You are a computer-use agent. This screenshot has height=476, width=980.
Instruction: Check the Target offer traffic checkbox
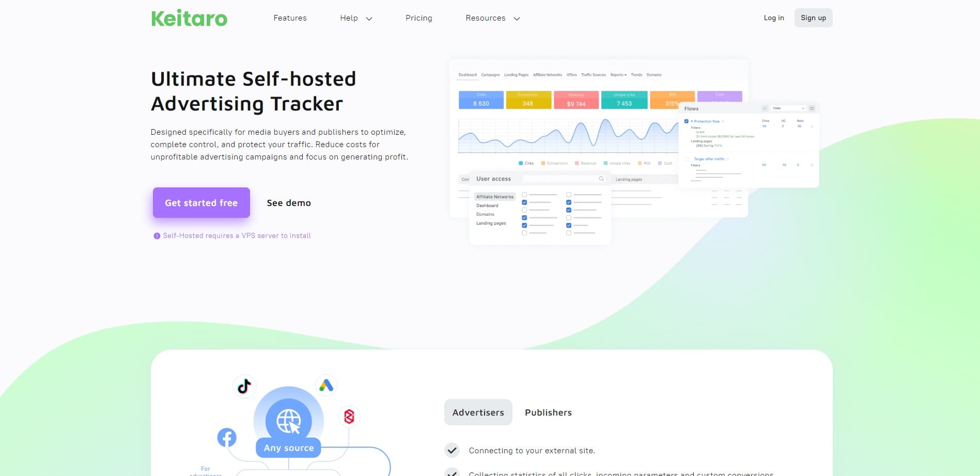686,159
